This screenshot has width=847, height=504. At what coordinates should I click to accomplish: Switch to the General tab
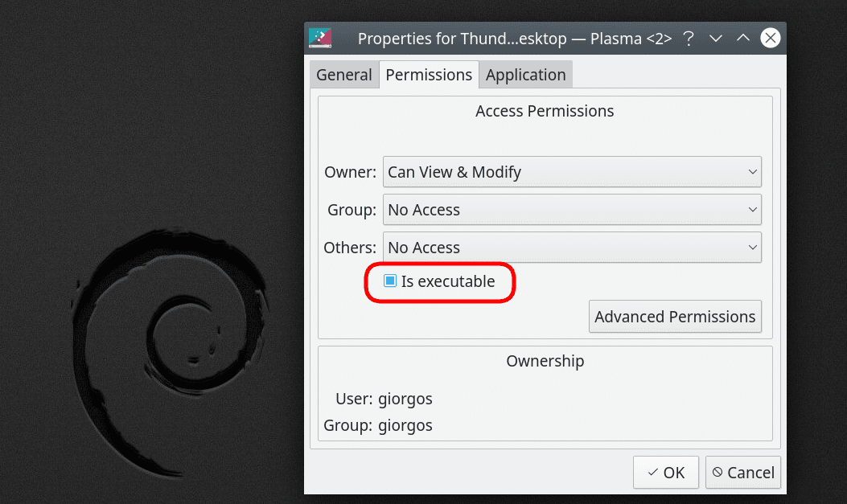coord(344,75)
